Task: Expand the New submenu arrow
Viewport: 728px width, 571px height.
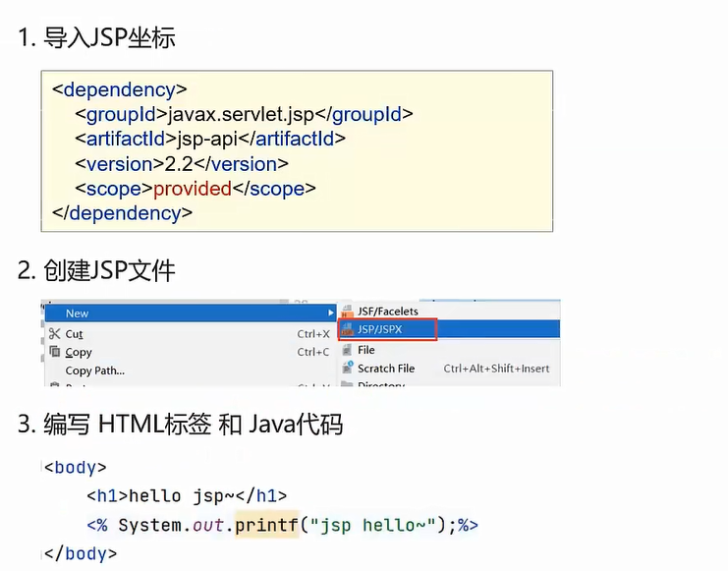Action: [x=330, y=314]
